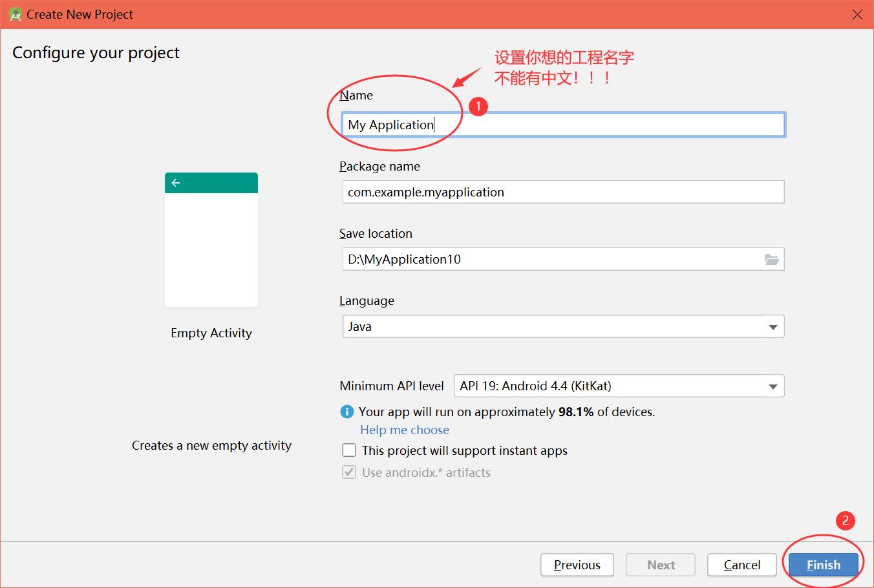Open the folder browse icon for Save location
The width and height of the screenshot is (874, 588).
click(772, 259)
